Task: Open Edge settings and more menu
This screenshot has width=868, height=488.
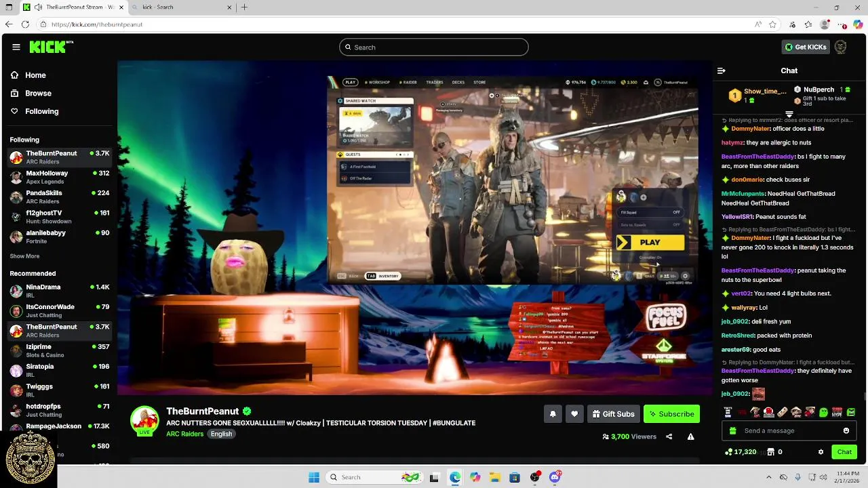Action: tap(843, 24)
